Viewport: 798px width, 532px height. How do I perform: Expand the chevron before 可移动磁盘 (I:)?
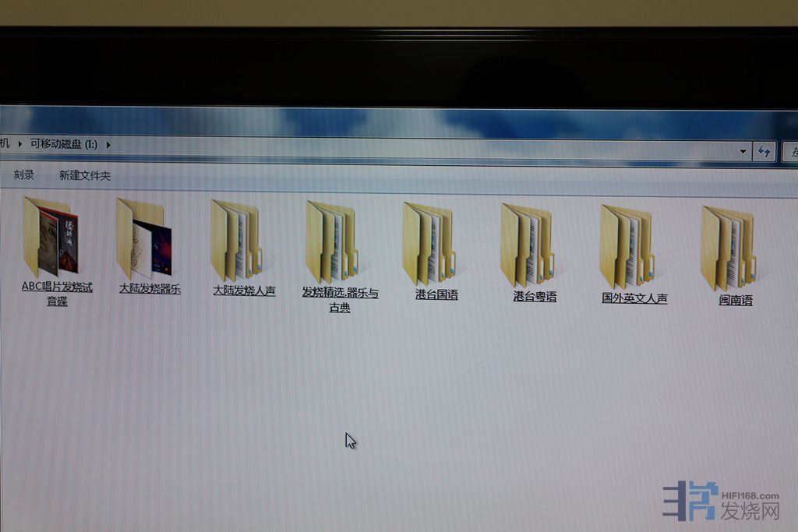click(x=21, y=143)
